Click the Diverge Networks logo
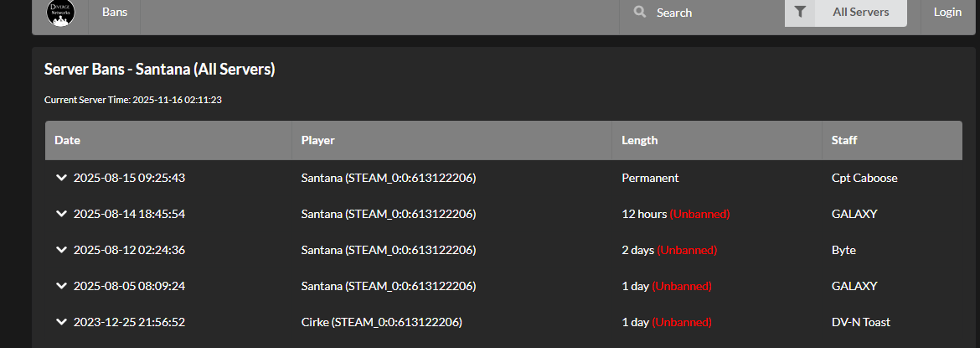The height and width of the screenshot is (348, 980). (60, 13)
